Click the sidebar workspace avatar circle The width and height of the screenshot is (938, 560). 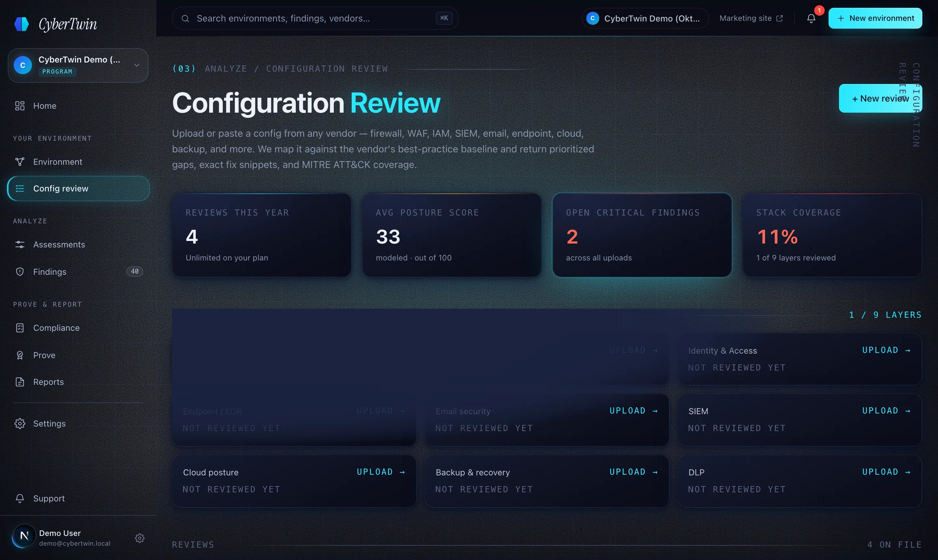tap(23, 65)
